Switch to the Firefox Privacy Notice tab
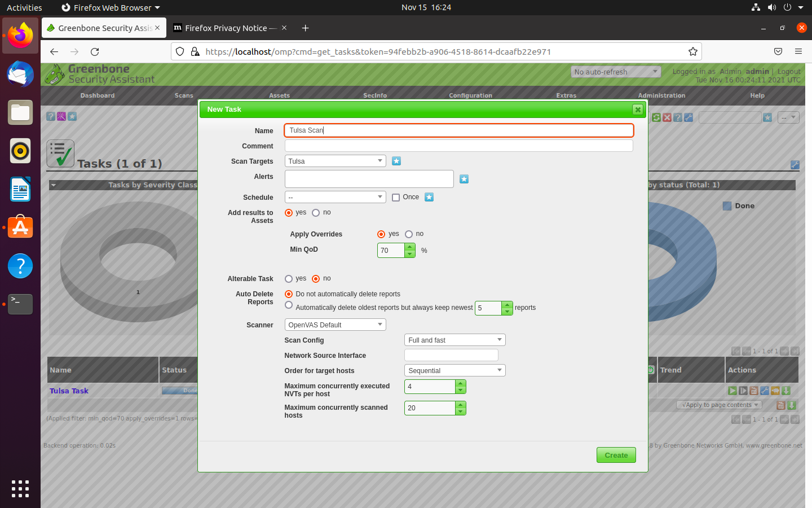Image resolution: width=812 pixels, height=508 pixels. click(x=231, y=28)
